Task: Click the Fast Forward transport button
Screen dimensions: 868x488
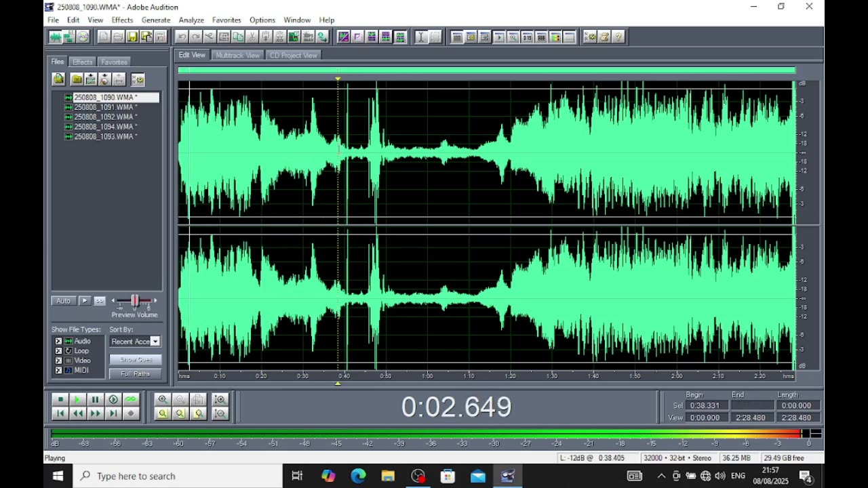Action: [x=96, y=413]
